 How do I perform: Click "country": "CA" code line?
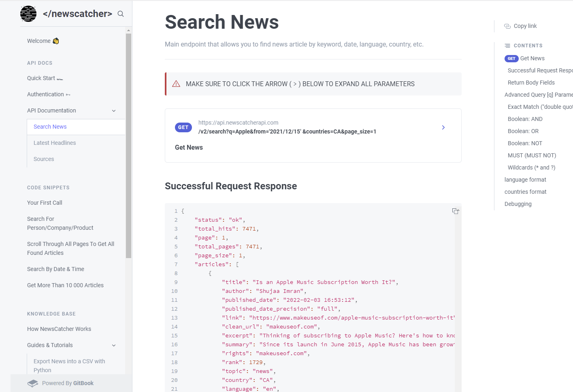[249, 380]
